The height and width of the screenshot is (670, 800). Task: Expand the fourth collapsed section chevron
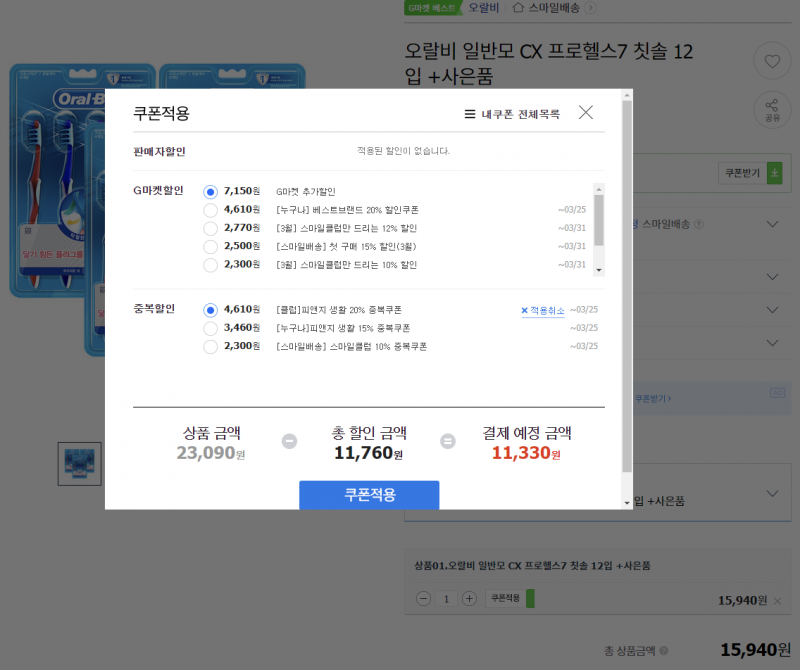pos(772,343)
